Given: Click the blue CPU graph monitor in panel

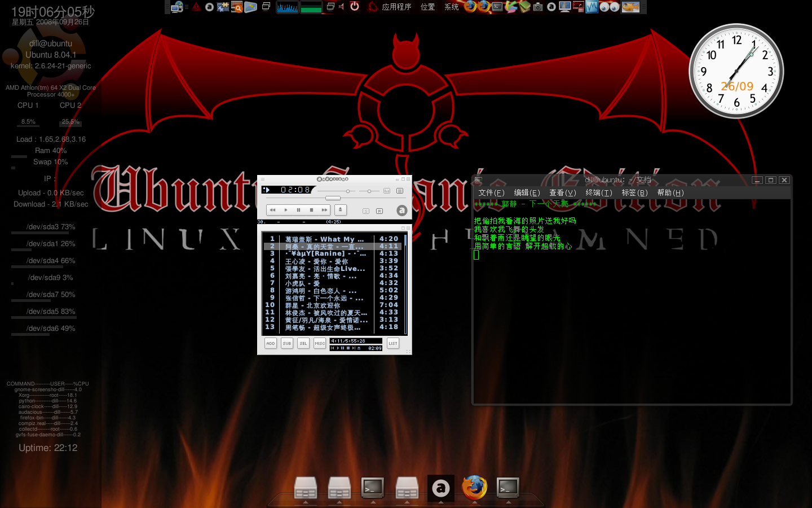Looking at the screenshot, I should point(287,7).
